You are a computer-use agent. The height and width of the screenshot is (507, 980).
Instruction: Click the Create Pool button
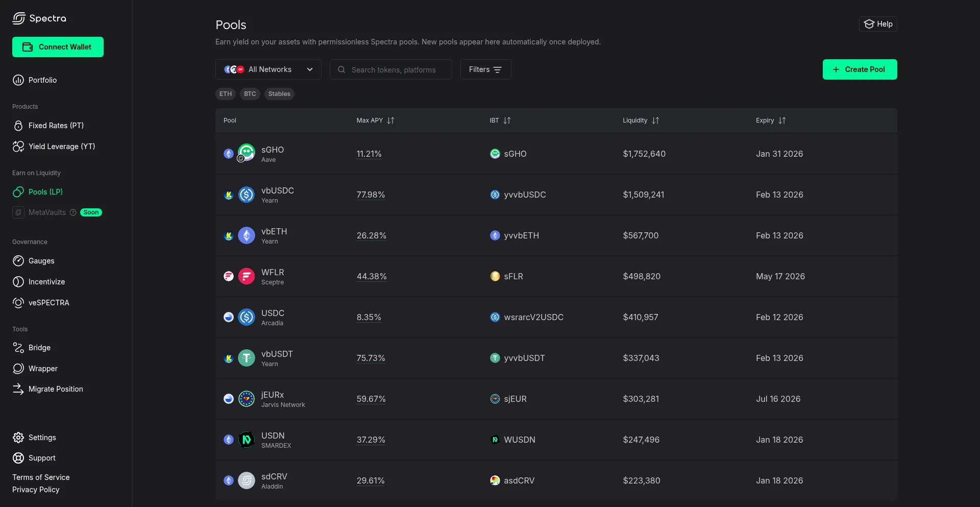click(x=860, y=69)
